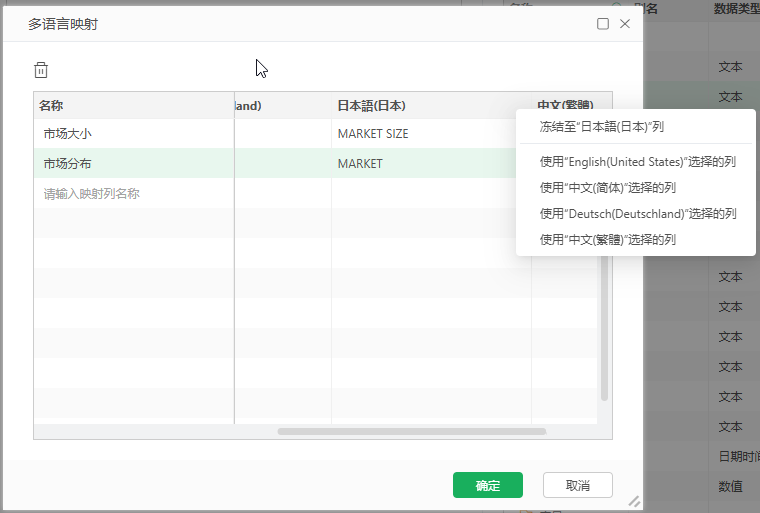Click the 日本語(日本) column header
The height and width of the screenshot is (513, 760).
tap(430, 106)
